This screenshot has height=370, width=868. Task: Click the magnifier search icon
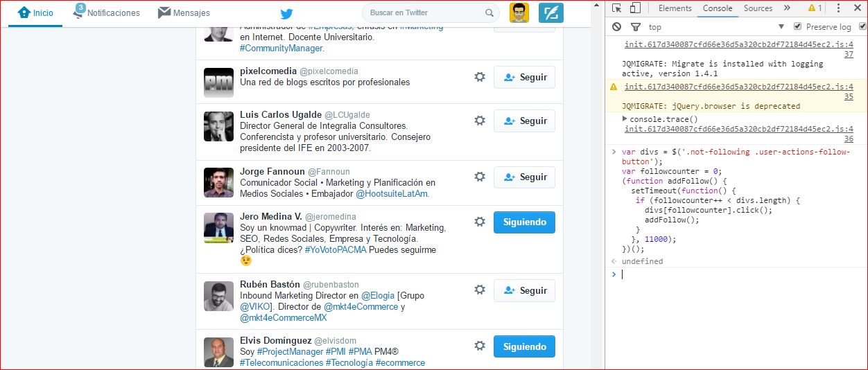[x=489, y=12]
